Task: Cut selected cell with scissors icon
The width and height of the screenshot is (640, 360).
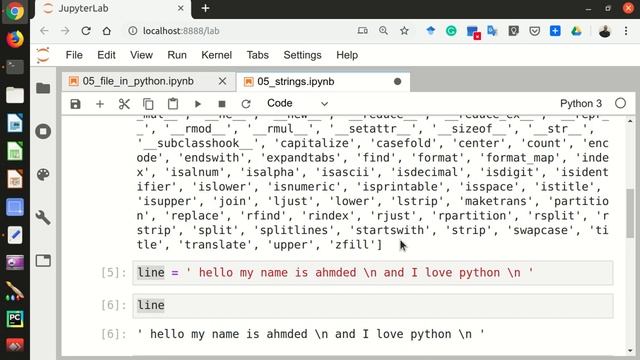Action: click(x=124, y=104)
